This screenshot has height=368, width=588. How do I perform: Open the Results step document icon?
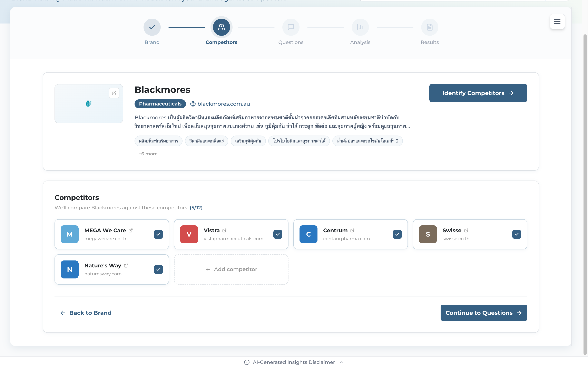click(430, 27)
